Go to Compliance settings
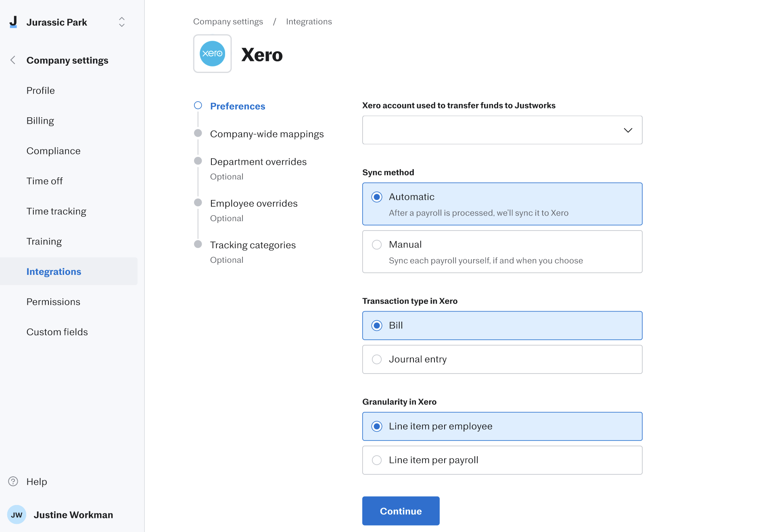The image size is (760, 532). [x=54, y=151]
